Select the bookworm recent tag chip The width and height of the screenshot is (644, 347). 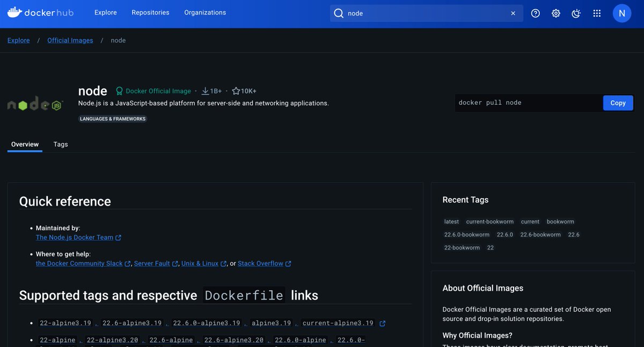pos(560,222)
